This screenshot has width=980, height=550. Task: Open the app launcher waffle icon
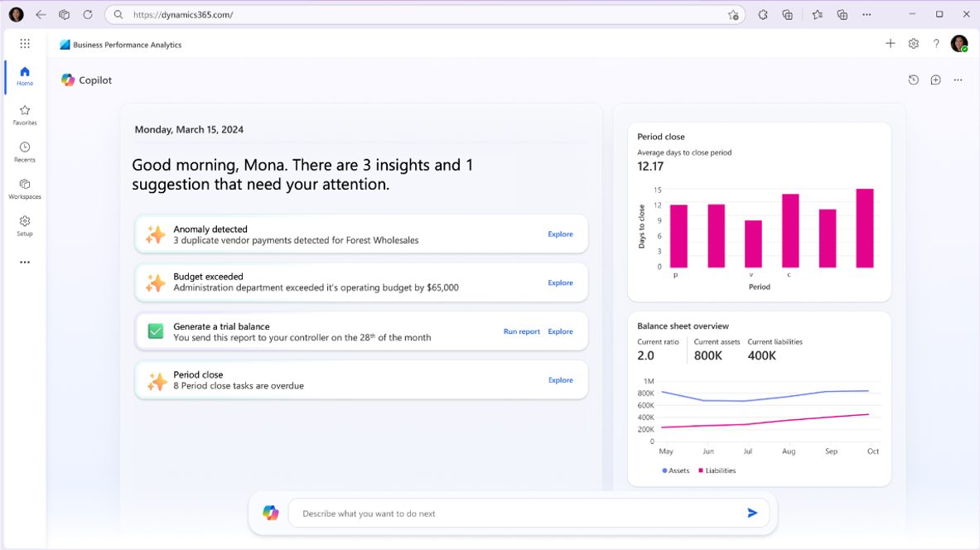coord(25,44)
